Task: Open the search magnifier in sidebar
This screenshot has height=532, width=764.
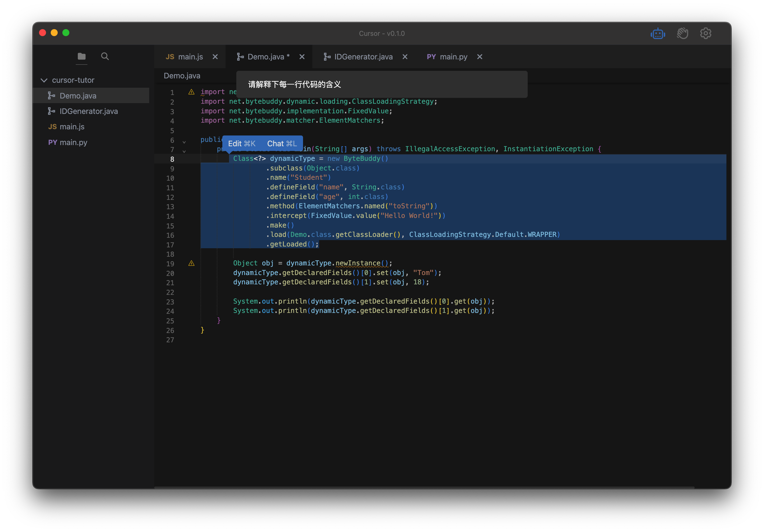Action: (105, 56)
